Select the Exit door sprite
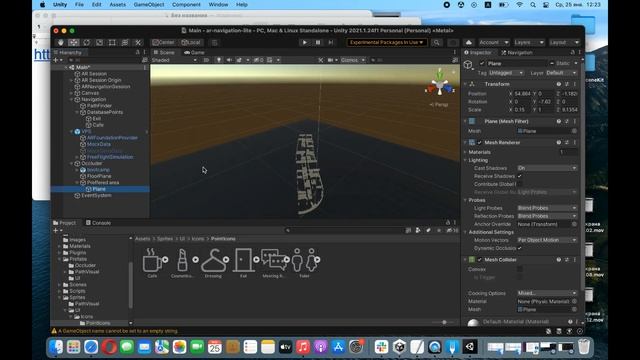The height and width of the screenshot is (360, 640). pyautogui.click(x=243, y=263)
